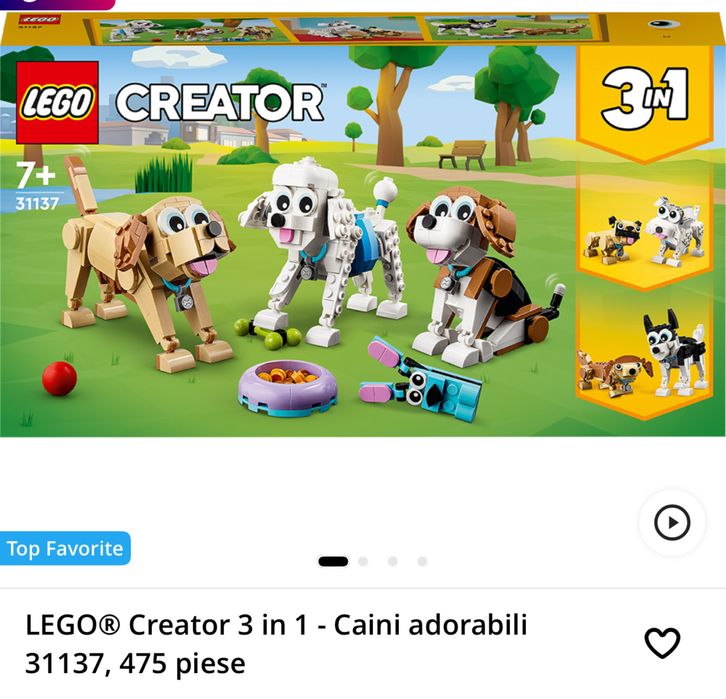
Task: Click the CREATOR wordmark on the box
Action: (219, 102)
